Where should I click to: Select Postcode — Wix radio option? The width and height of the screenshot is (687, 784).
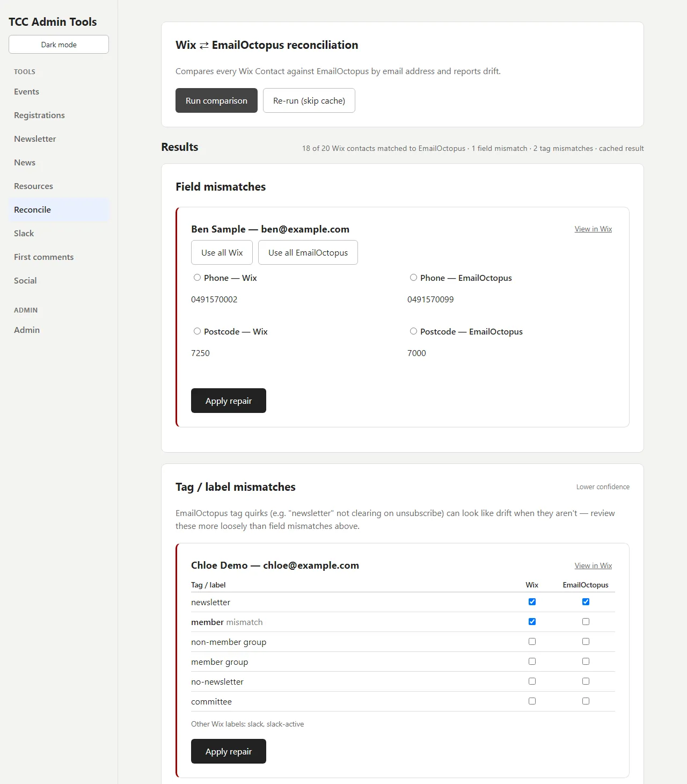(x=197, y=331)
